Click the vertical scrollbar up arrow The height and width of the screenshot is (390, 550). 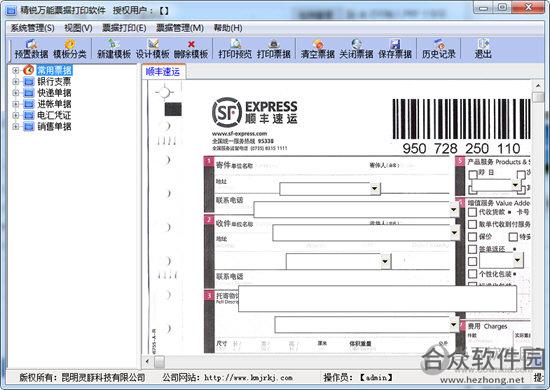[x=538, y=86]
